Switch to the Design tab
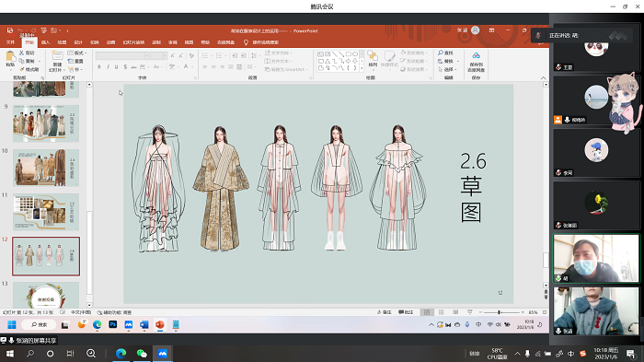 click(78, 42)
